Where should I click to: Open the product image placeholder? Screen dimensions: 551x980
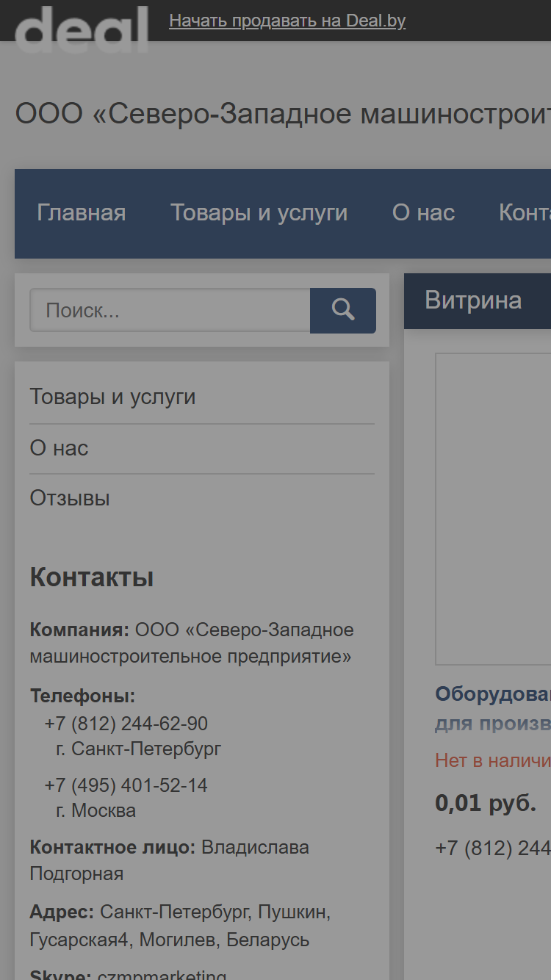point(493,509)
